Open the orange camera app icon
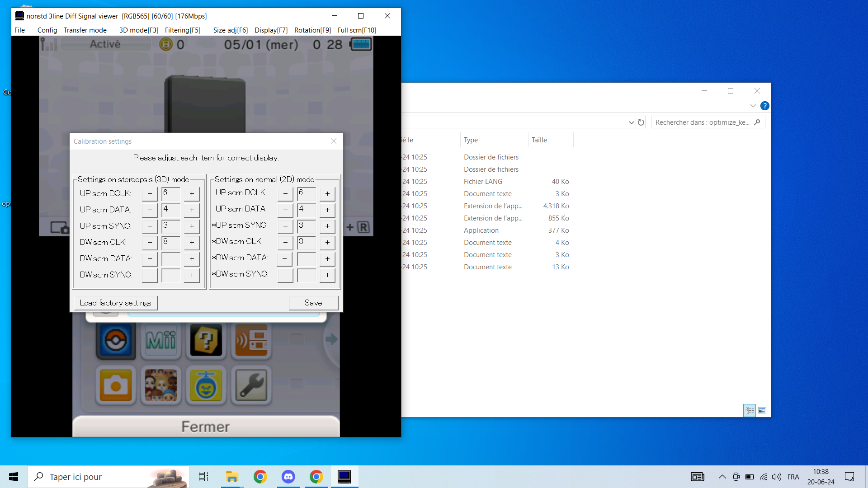Viewport: 868px width, 488px height. click(x=116, y=385)
